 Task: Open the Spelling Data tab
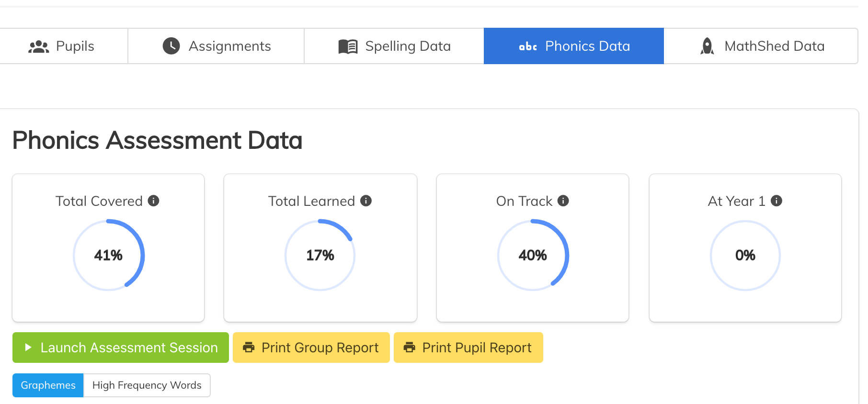(x=394, y=46)
